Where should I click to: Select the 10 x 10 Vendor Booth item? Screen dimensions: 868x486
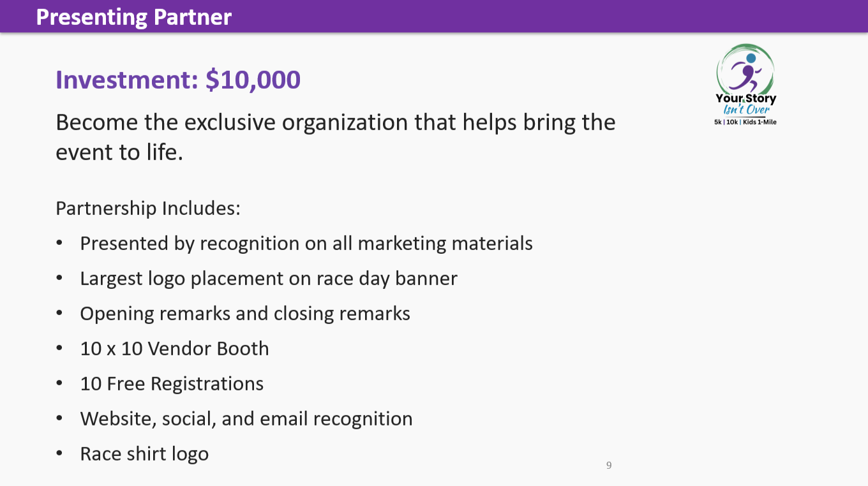(x=174, y=349)
